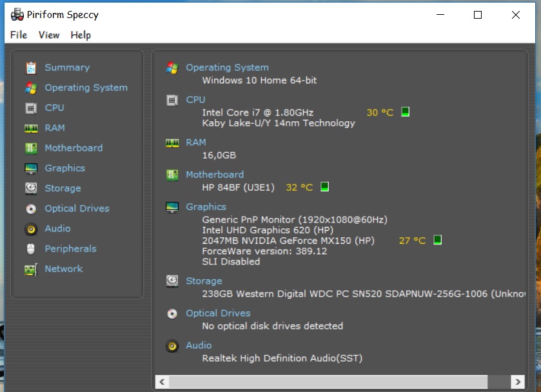Select Storage label in the sidebar
The image size is (541, 392).
coord(63,188)
